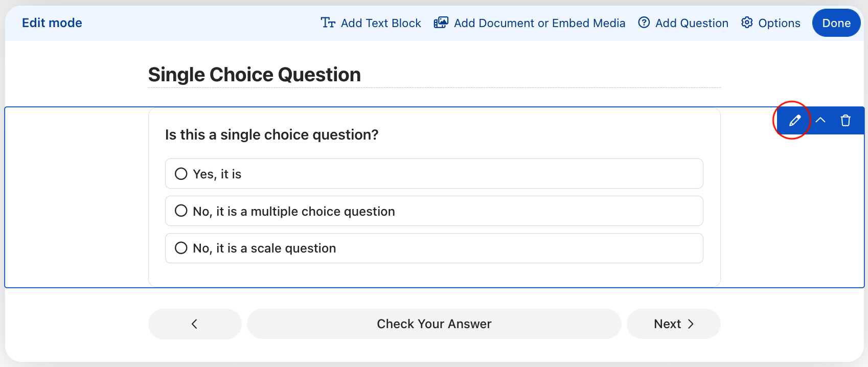868x367 pixels.
Task: Click the previous page arrow button
Action: [194, 324]
